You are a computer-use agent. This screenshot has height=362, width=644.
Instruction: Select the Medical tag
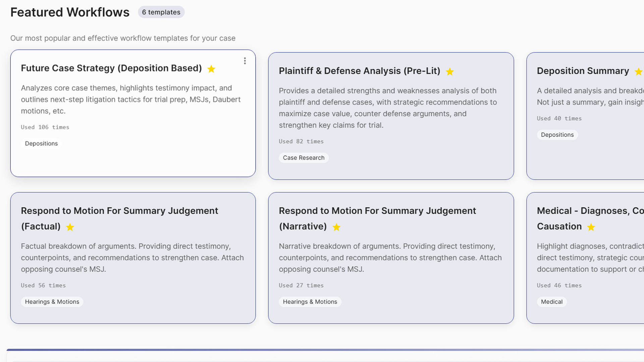pyautogui.click(x=552, y=302)
